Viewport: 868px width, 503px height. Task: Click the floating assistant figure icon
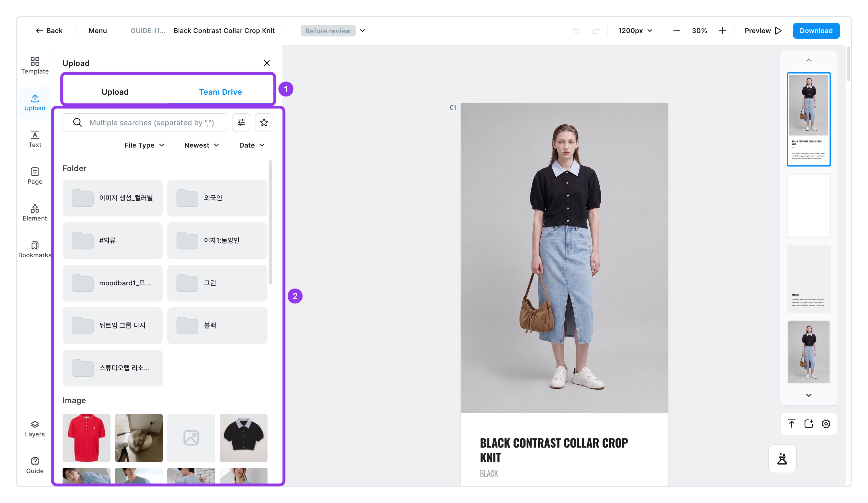[782, 458]
